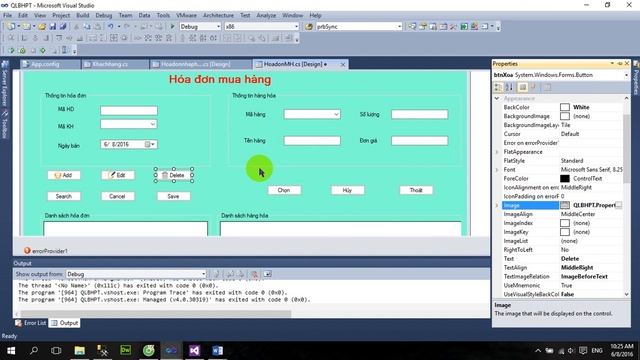640x360 pixels.
Task: Expand the Font property node
Action: [497, 170]
